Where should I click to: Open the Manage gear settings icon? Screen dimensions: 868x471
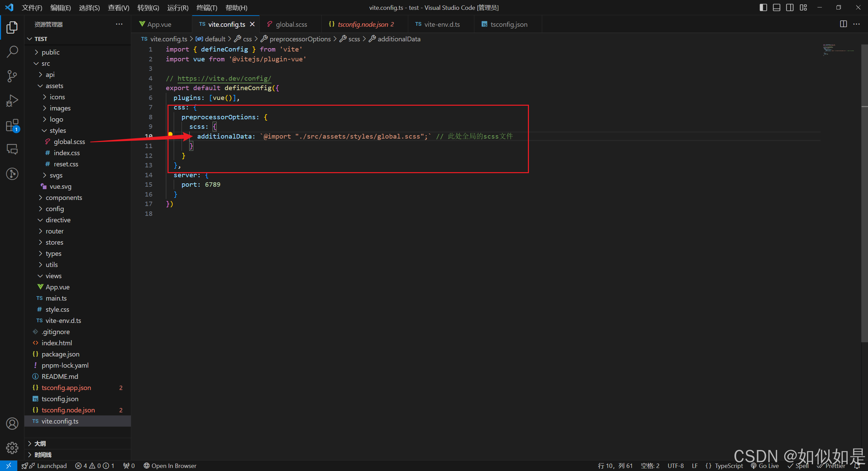click(12, 448)
